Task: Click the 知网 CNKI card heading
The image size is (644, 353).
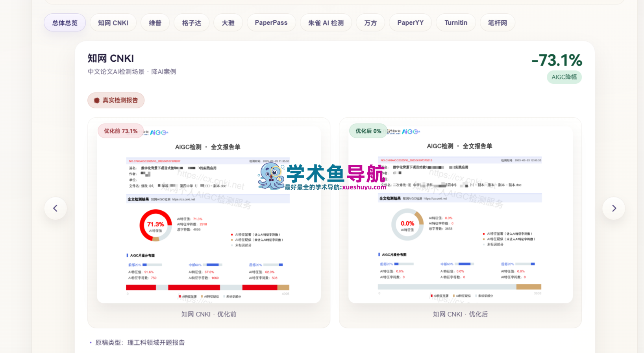Action: pos(111,59)
